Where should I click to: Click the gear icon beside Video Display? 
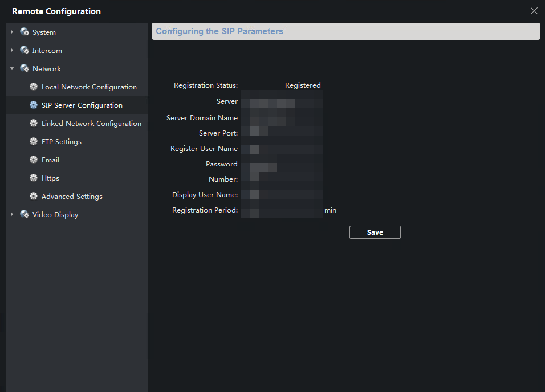coord(24,214)
